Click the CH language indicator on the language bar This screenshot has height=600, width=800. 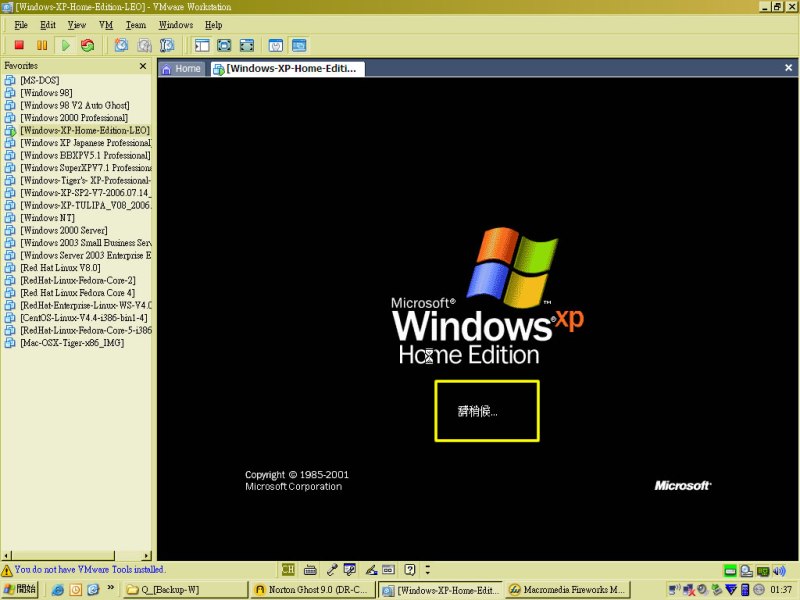point(288,569)
